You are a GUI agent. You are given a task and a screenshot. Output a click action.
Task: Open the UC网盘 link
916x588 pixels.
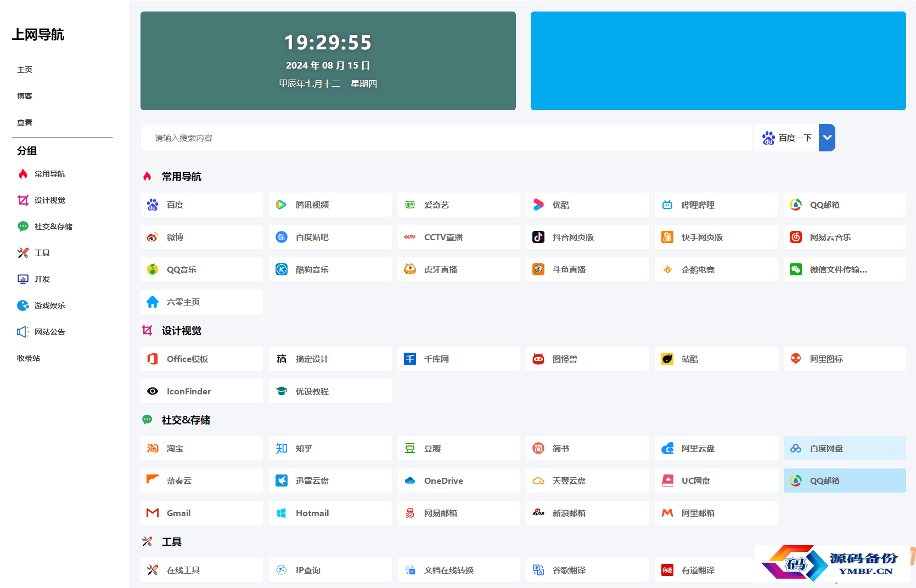[x=716, y=480]
